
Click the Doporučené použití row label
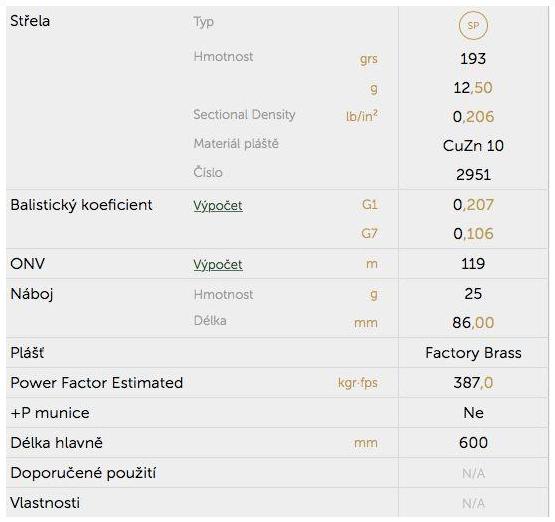pyautogui.click(x=83, y=473)
